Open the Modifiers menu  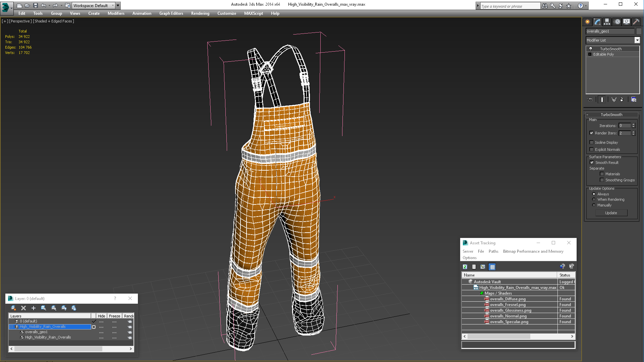(x=116, y=13)
